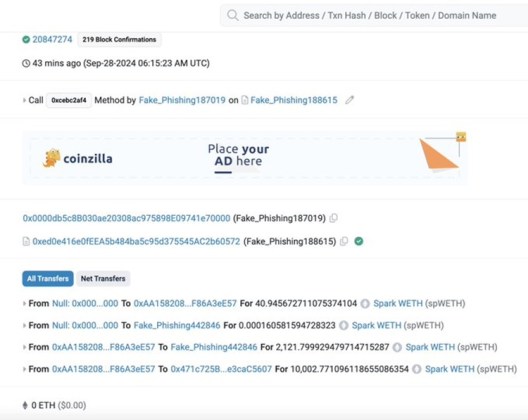Image resolution: width=528 pixels, height=420 pixels.
Task: Expand the Call 0xcebc2af4 method row
Action: click(24, 100)
